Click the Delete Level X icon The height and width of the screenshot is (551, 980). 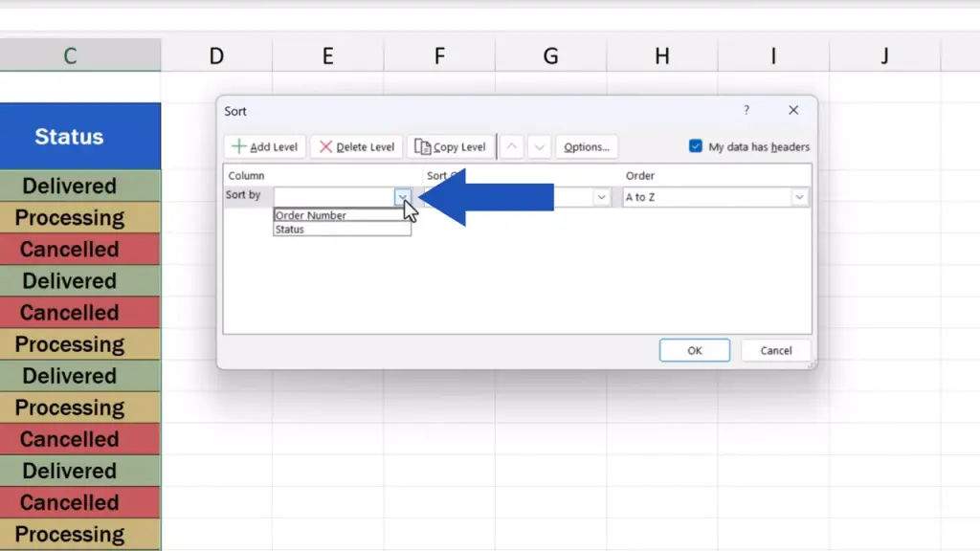(x=326, y=147)
